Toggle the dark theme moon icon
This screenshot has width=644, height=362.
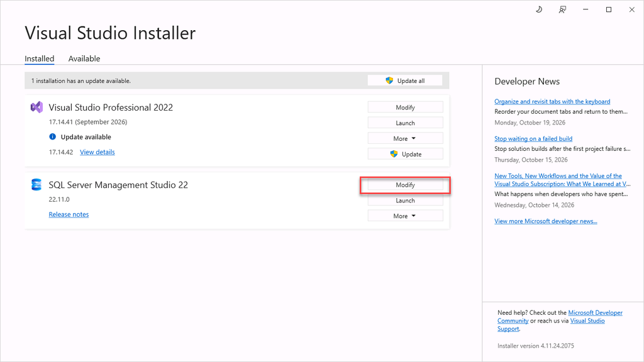[x=539, y=9]
